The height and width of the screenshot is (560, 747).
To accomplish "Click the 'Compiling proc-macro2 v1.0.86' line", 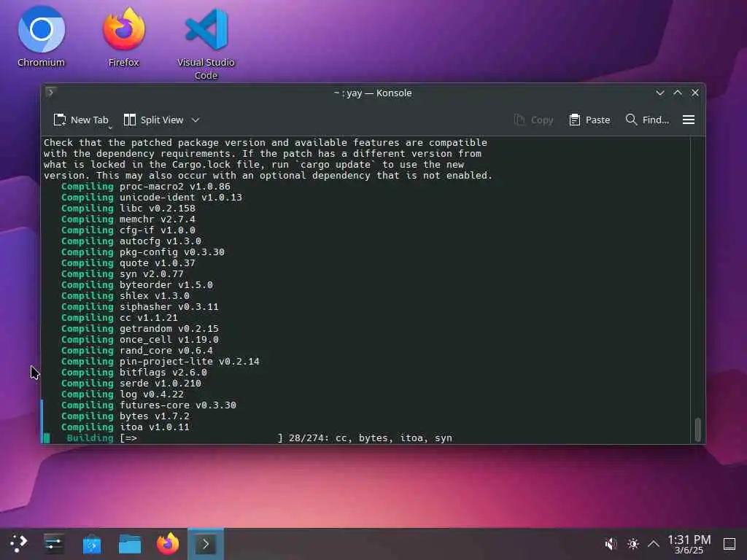I will [146, 186].
